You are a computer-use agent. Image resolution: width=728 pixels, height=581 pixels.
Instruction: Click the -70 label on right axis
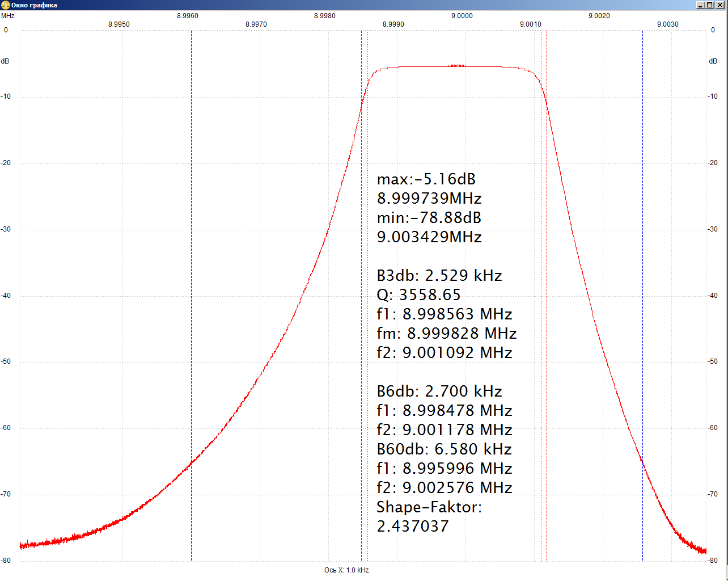pyautogui.click(x=713, y=494)
